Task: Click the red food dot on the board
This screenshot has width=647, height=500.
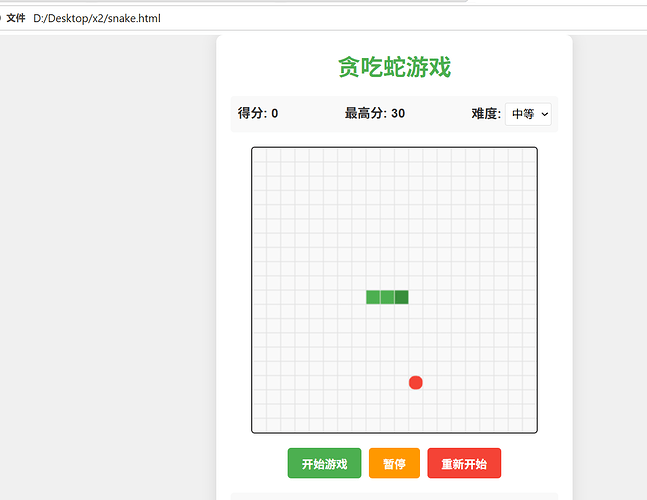Action: tap(416, 383)
